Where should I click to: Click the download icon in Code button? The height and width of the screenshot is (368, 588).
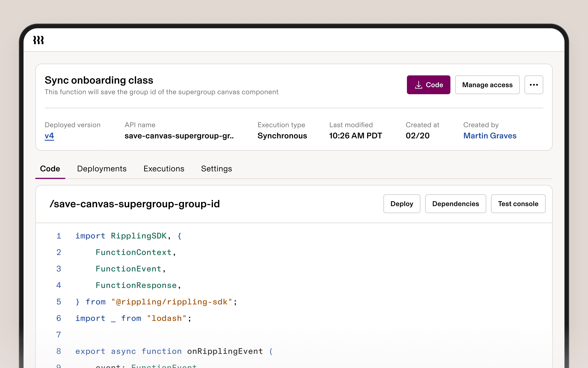(418, 85)
